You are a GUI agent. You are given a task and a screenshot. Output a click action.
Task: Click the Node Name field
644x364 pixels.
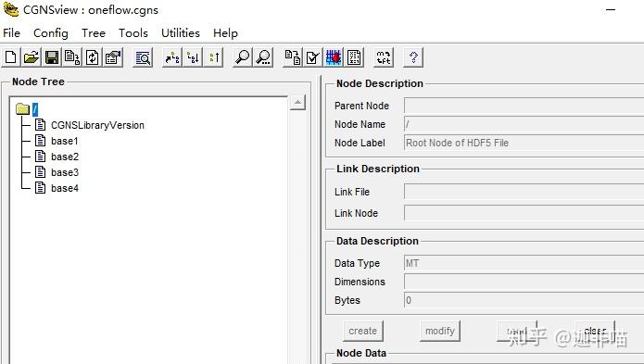click(x=524, y=124)
